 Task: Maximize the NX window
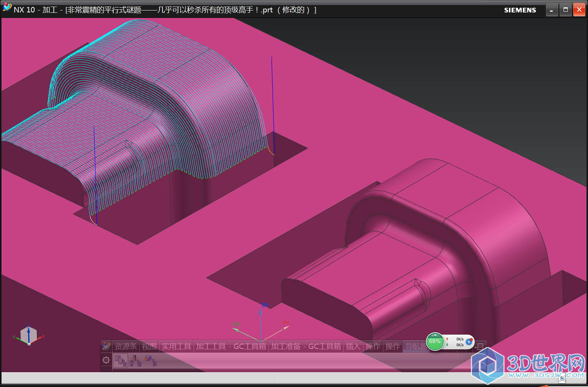point(566,10)
